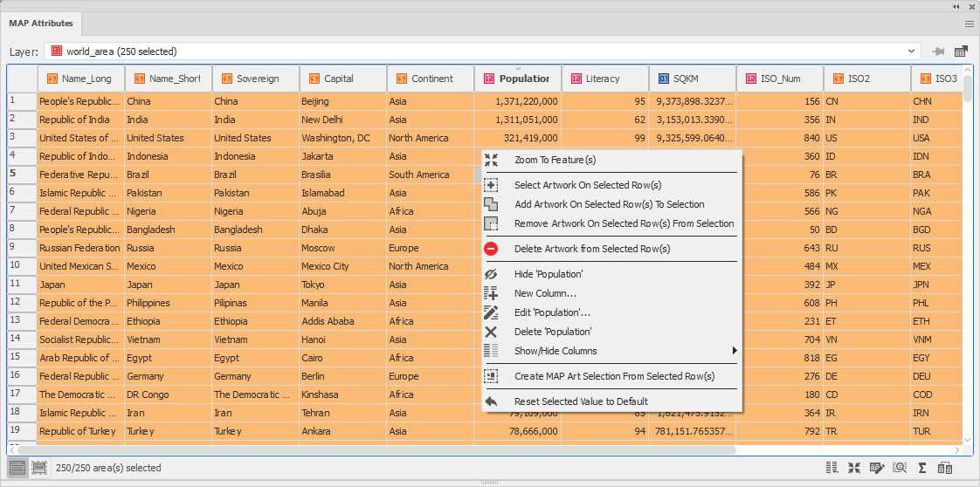Click the export attributes table icon

pos(961,51)
